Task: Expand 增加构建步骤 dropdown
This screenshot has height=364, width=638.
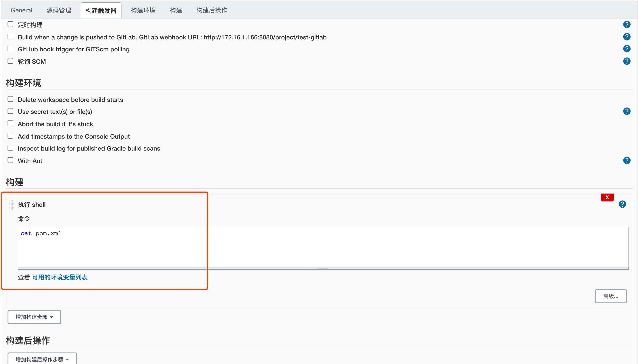Action: tap(34, 317)
